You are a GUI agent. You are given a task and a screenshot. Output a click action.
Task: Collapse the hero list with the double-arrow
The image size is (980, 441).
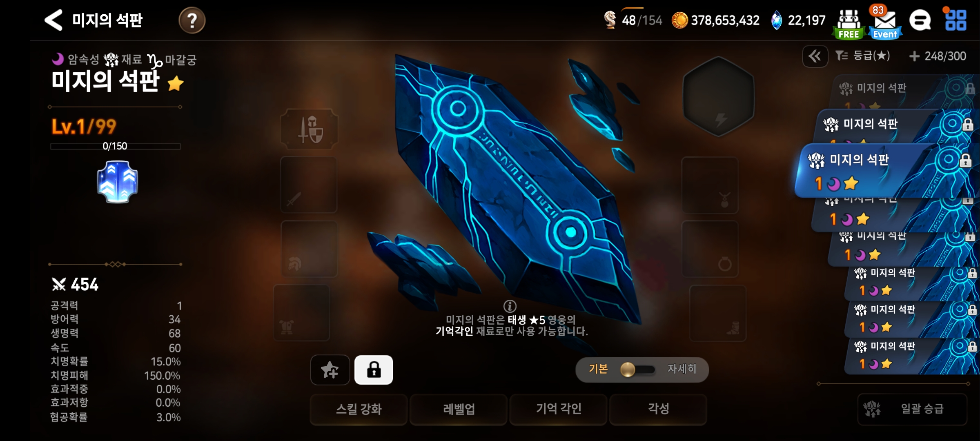pos(815,56)
